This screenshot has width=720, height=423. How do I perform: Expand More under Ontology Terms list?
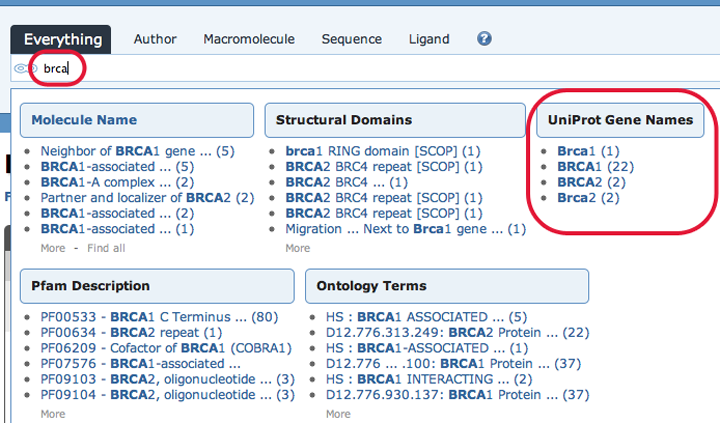[x=338, y=414]
